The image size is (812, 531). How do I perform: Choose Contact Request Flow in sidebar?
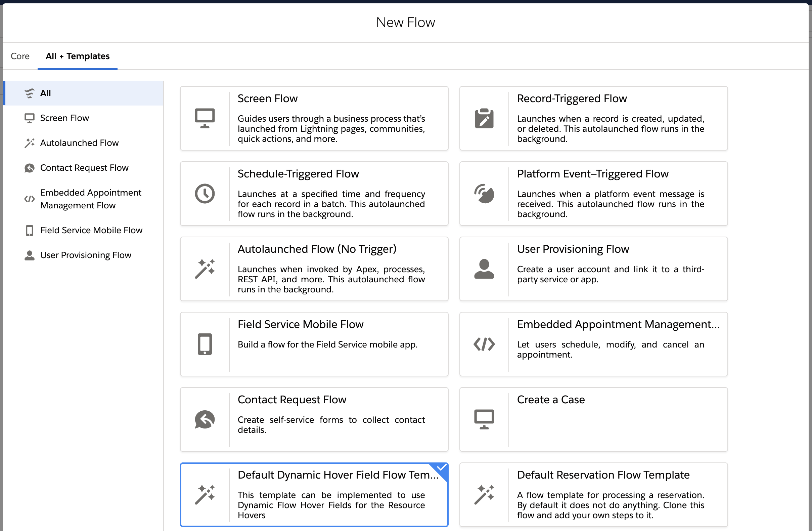[84, 168]
